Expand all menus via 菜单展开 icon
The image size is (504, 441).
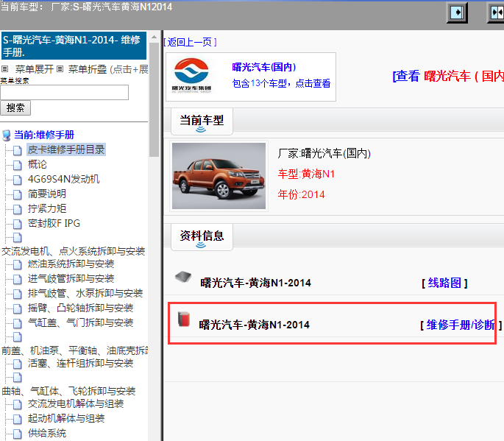click(5, 68)
